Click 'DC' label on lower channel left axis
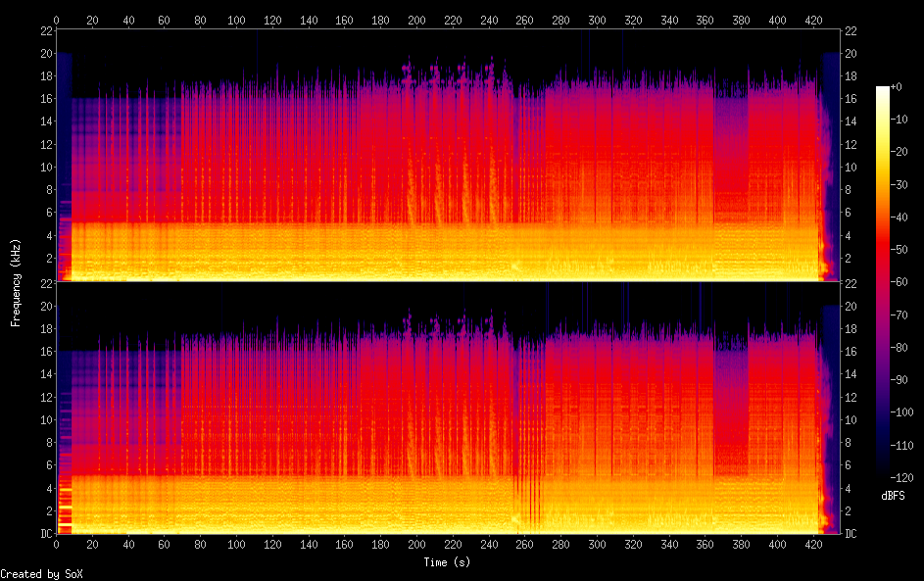924x581 pixels. tap(44, 534)
